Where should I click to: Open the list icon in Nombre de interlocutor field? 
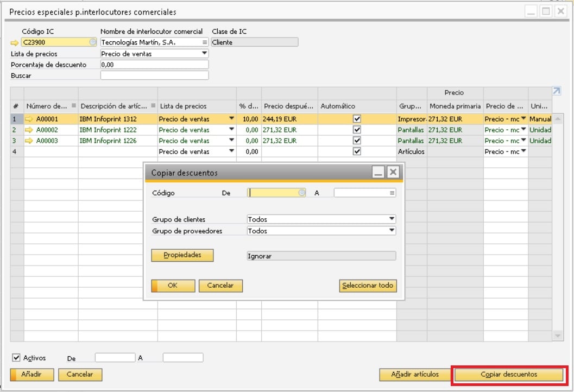205,42
